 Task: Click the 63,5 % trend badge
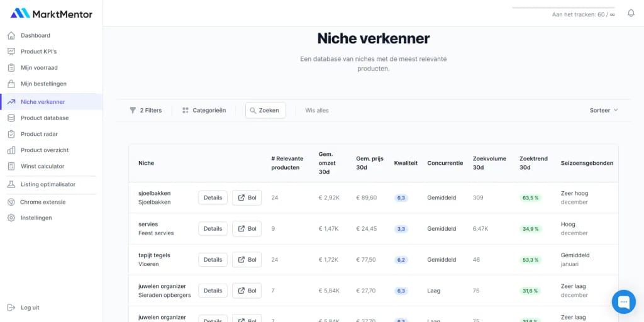pos(531,198)
